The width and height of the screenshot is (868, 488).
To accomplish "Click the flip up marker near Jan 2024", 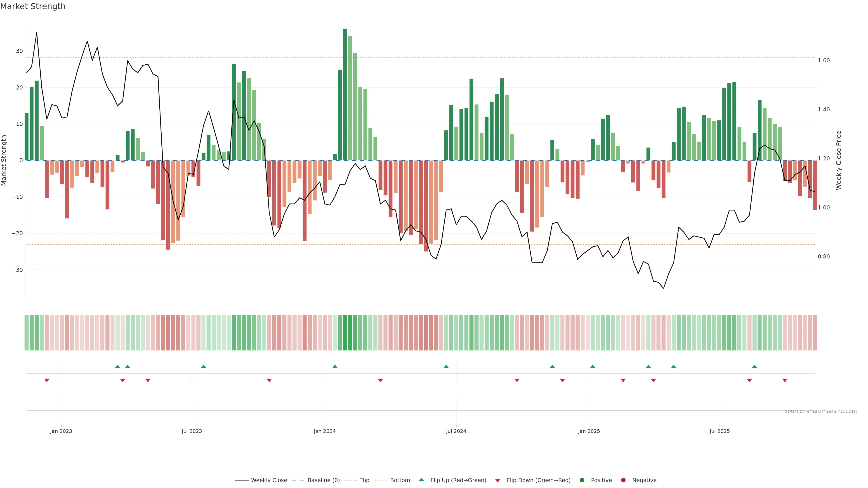I will tap(335, 366).
